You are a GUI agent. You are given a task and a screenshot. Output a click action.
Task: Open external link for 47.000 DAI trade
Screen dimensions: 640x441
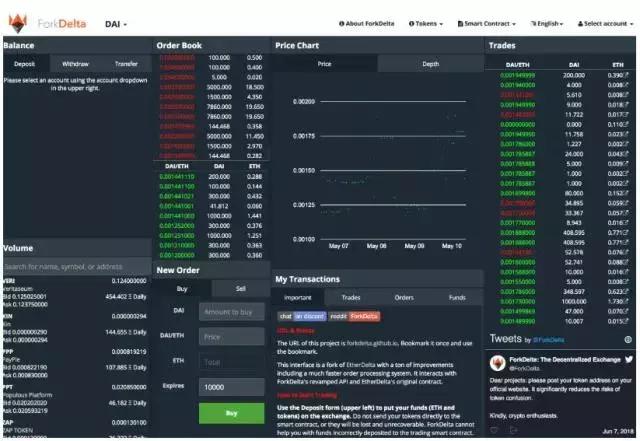click(626, 311)
